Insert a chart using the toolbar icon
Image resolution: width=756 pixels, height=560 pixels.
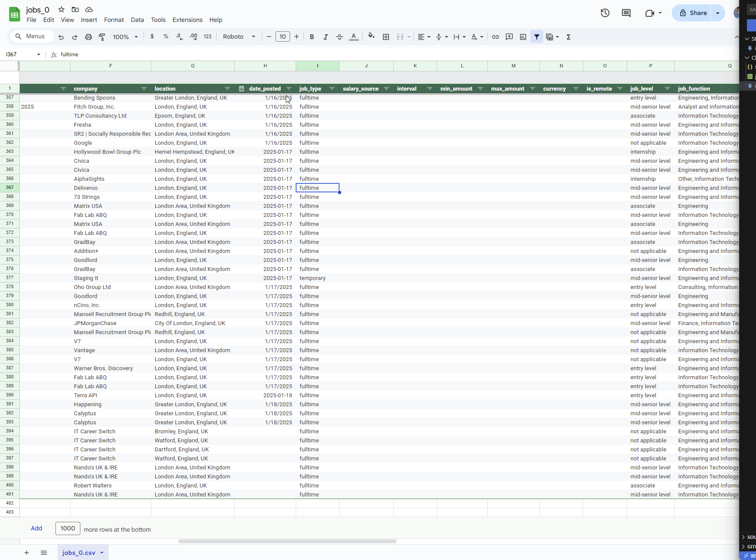pyautogui.click(x=523, y=37)
